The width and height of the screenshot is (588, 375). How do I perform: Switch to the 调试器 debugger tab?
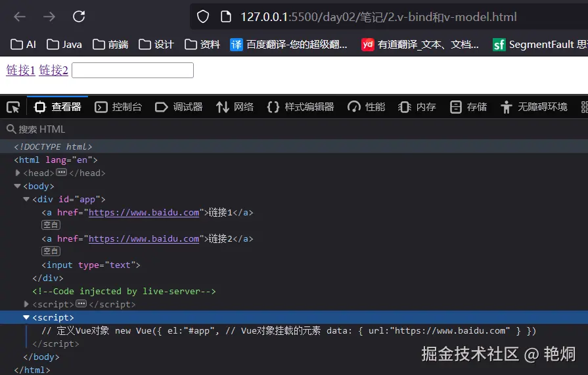[179, 107]
